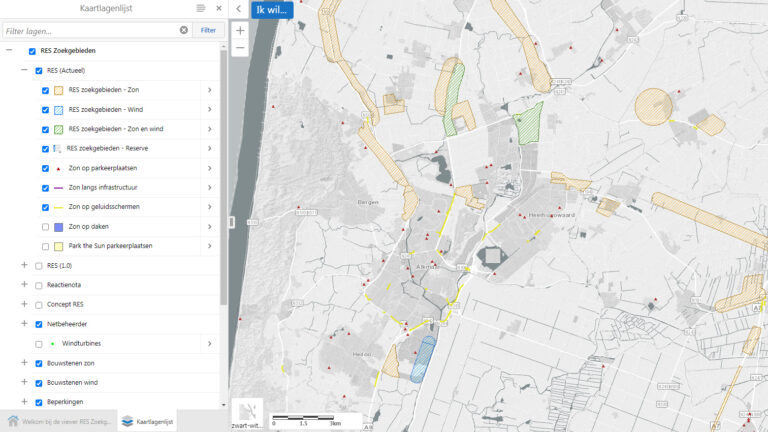Viewport: 768px width, 432px height.
Task: Open the Welkom bij de viewer tab
Action: (58, 421)
